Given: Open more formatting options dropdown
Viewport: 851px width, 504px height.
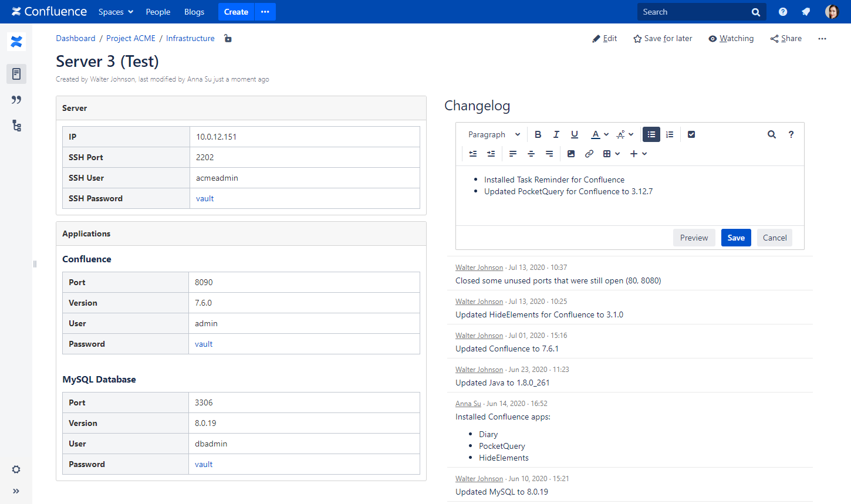Looking at the screenshot, I should tap(625, 134).
